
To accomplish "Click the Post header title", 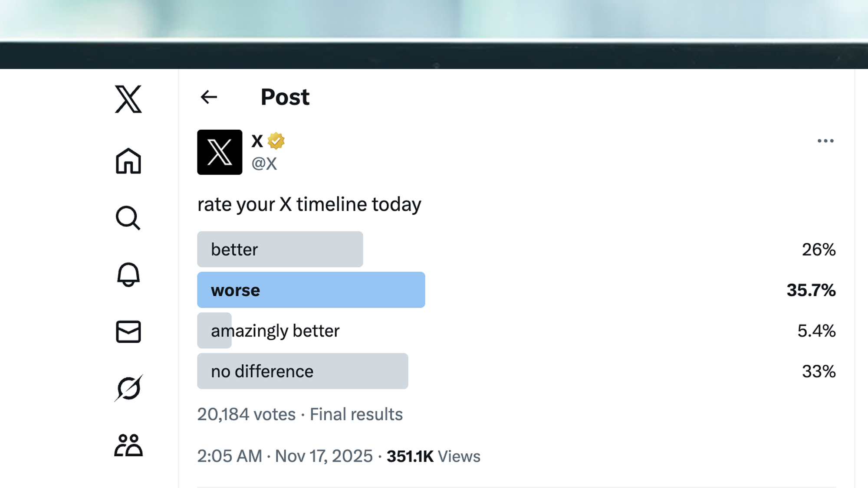I will [284, 97].
